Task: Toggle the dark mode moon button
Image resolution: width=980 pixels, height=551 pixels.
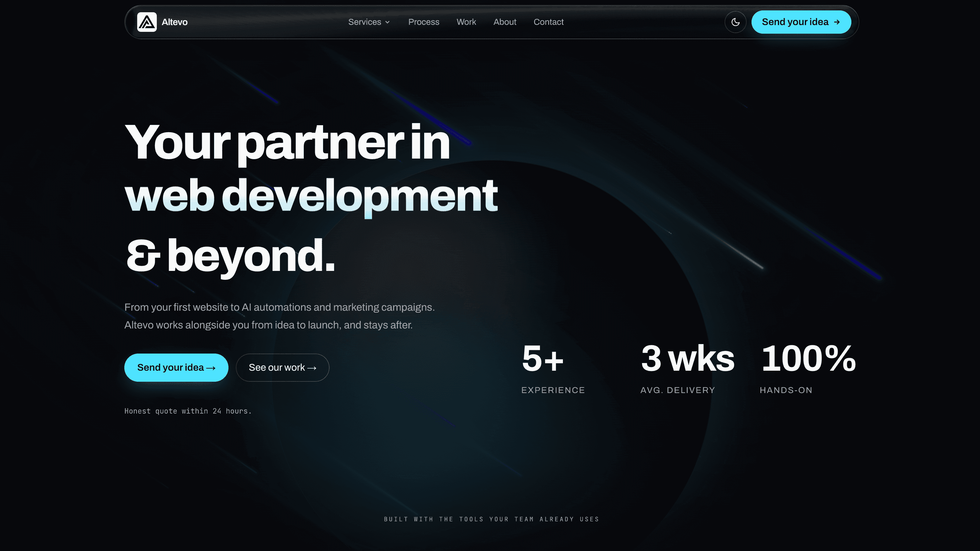Action: [735, 22]
